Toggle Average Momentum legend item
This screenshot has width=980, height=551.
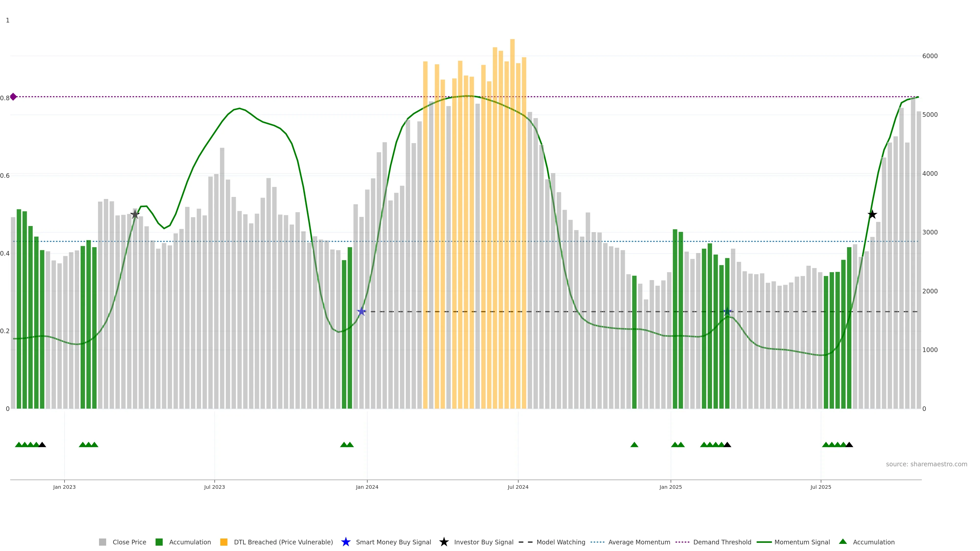(x=639, y=542)
